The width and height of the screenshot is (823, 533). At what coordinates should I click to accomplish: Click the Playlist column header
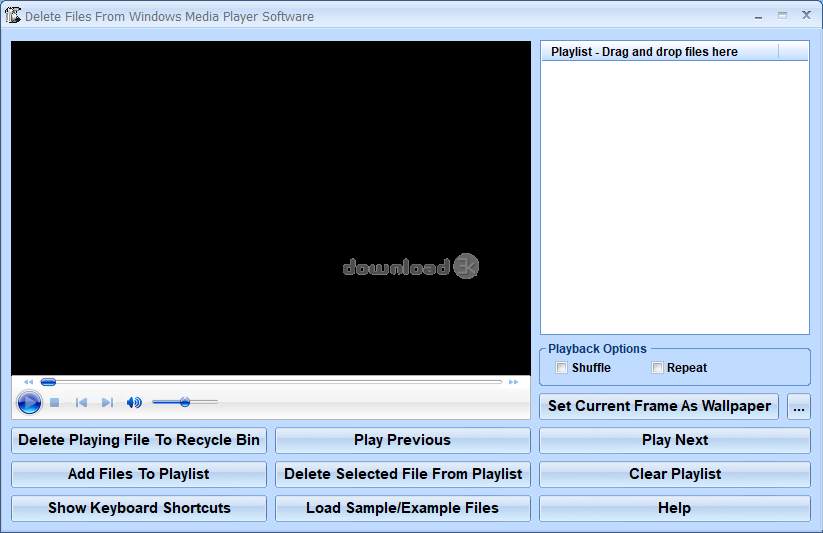point(660,51)
